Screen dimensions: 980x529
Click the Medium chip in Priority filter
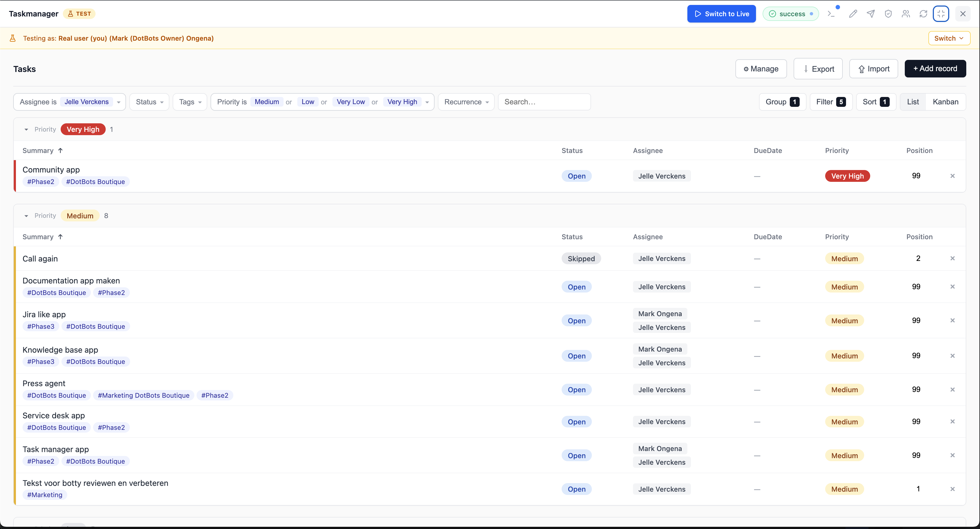pos(267,102)
